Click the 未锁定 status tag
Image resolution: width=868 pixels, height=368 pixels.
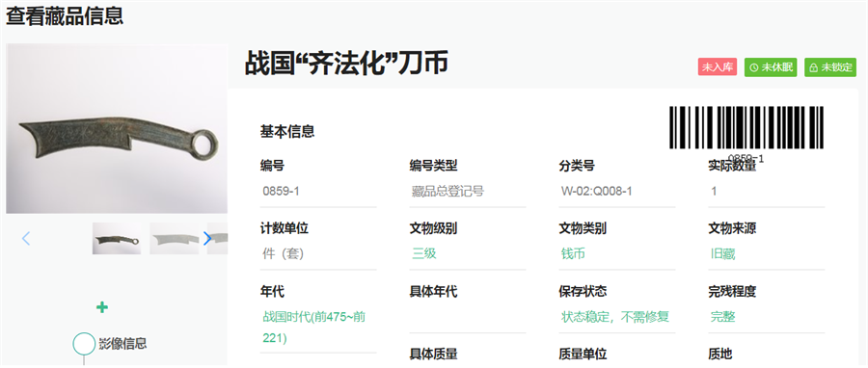pyautogui.click(x=830, y=67)
